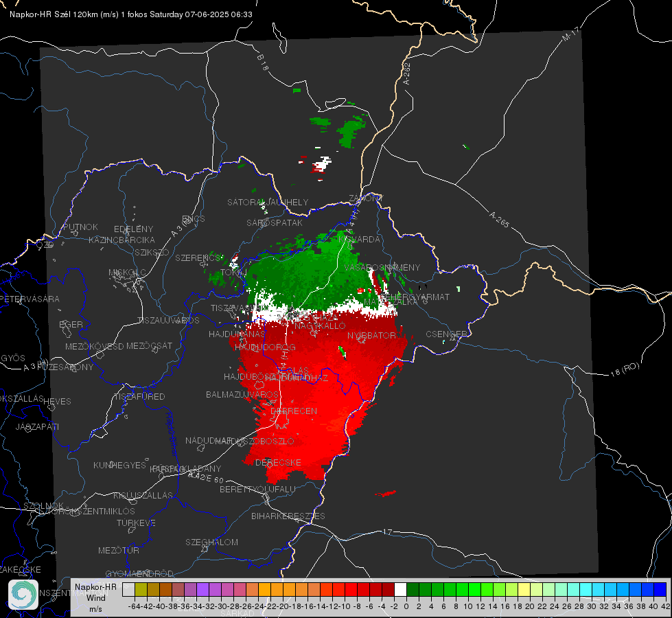Pick the olive swatch at the -64 label
Screen dimensions: 672x618
(141, 589)
